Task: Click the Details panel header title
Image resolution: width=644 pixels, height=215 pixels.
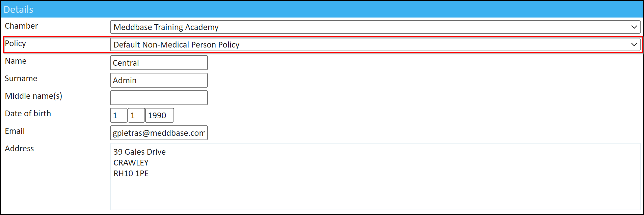Action: point(19,9)
